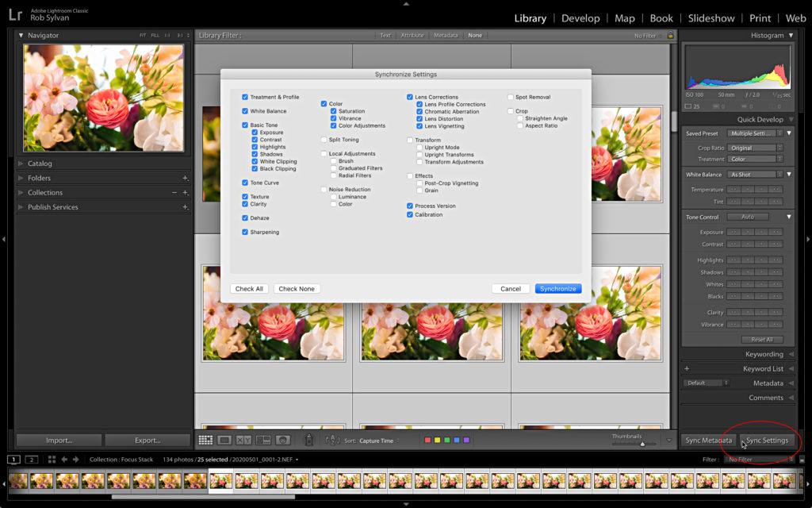
Task: Toggle the Sharpening checkbox
Action: 245,232
